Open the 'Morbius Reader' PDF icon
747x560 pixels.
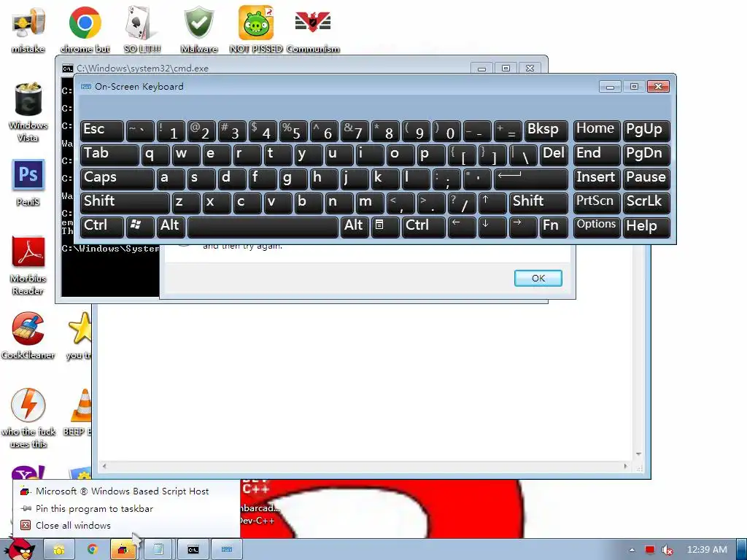[x=28, y=265]
